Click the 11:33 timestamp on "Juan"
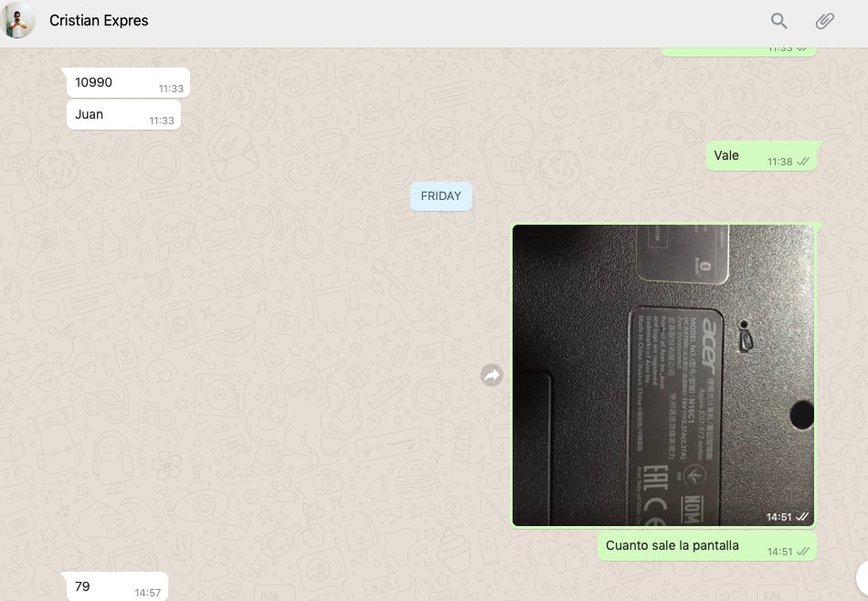The height and width of the screenshot is (601, 868). click(162, 121)
